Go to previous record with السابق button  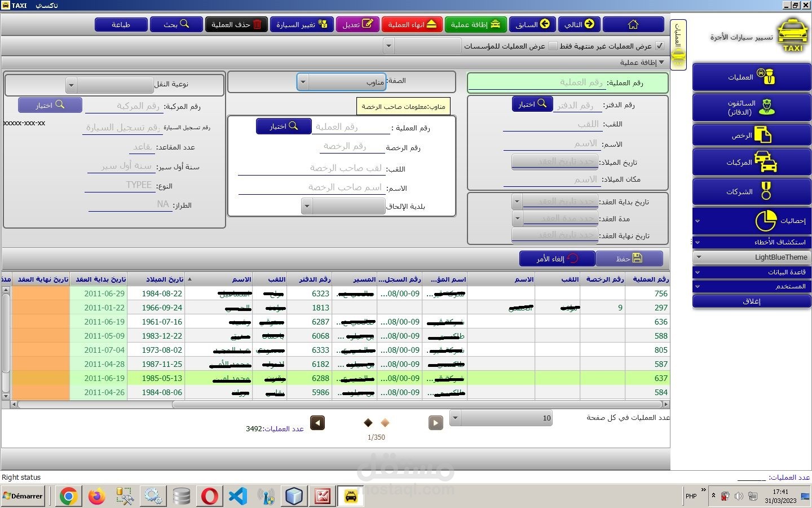tap(532, 24)
